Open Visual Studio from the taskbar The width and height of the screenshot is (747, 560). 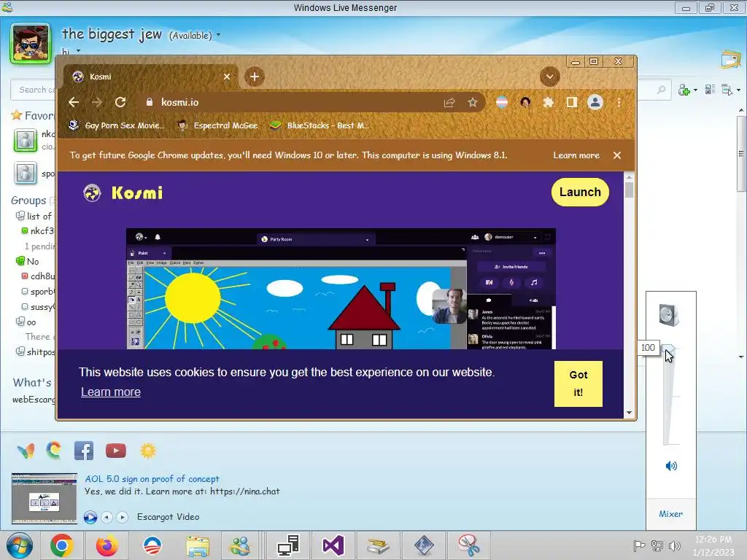click(x=333, y=545)
